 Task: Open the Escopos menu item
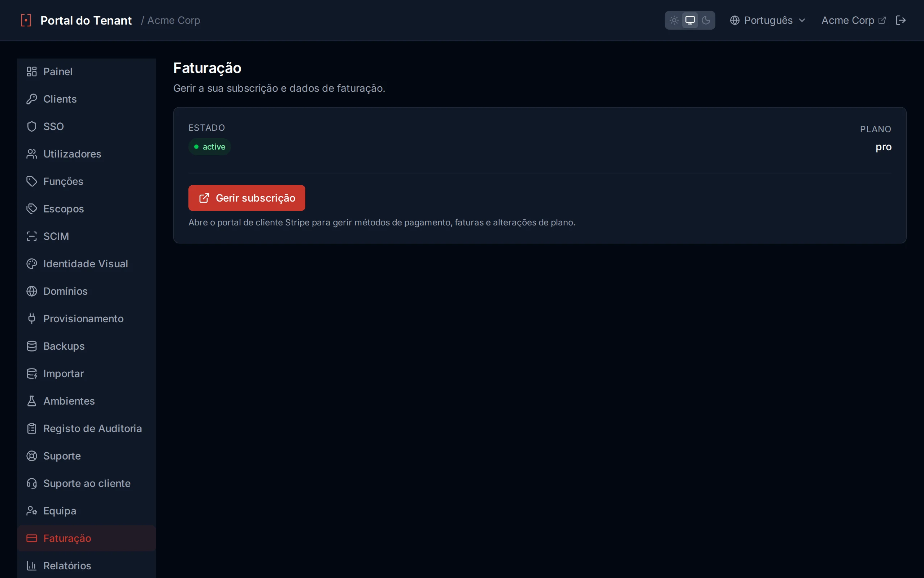[87, 209]
